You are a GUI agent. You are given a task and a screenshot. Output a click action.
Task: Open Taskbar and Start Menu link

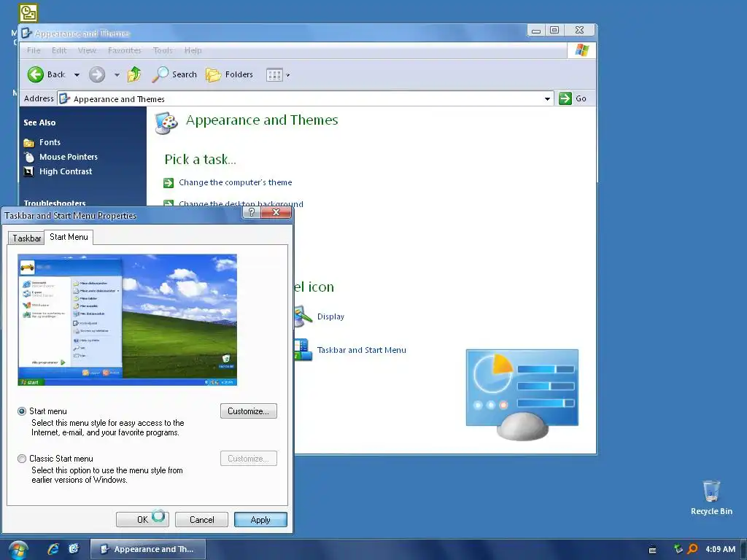click(362, 350)
